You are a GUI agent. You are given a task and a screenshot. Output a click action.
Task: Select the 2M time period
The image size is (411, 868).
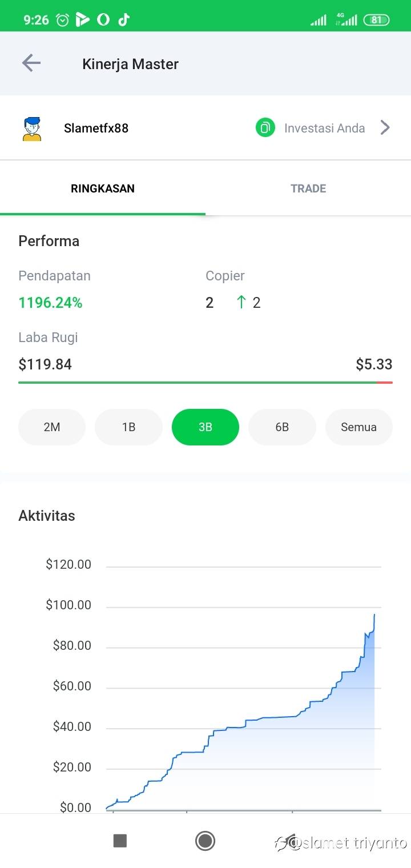click(x=52, y=427)
